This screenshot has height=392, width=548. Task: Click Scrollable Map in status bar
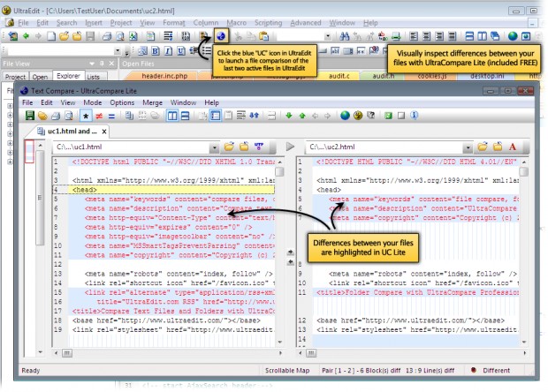[x=287, y=370]
